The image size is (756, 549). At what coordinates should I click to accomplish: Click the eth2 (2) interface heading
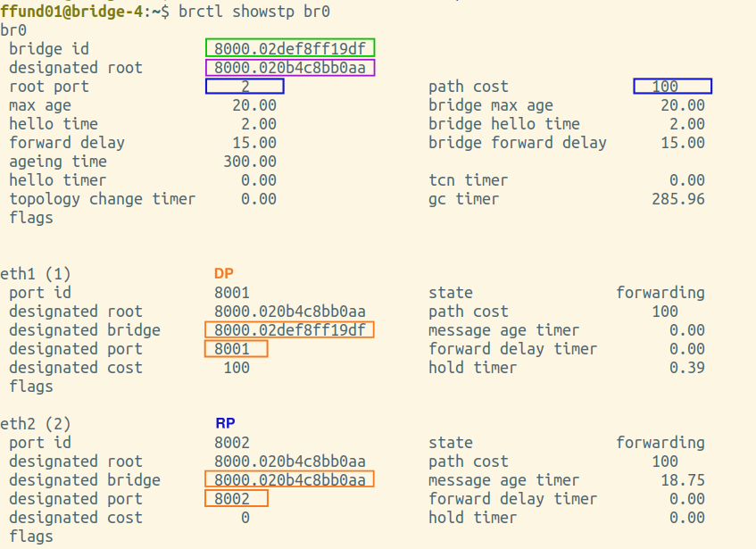pyautogui.click(x=36, y=424)
